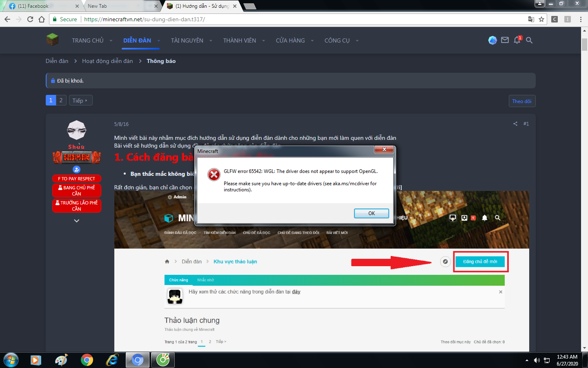The image size is (588, 368).
Task: Expand Shưu's badge list chevron
Action: point(77,221)
